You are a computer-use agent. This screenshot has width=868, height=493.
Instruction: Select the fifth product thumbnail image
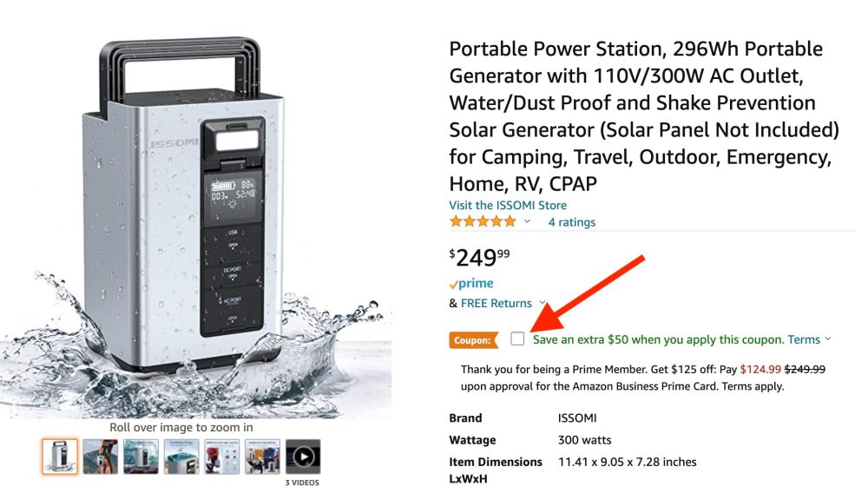click(221, 457)
